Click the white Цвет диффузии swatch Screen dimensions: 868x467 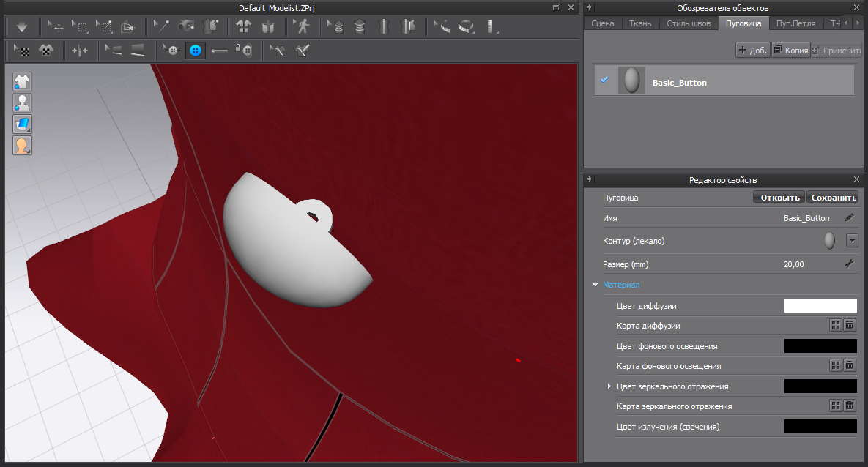[820, 305]
